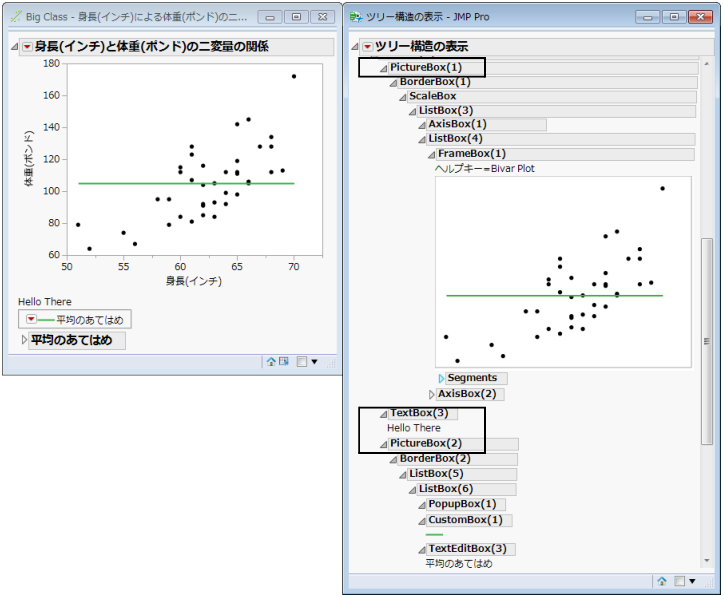The image size is (723, 597).
Task: Click 平均のあてはめ text under TextEditBox(3)
Action: [459, 563]
